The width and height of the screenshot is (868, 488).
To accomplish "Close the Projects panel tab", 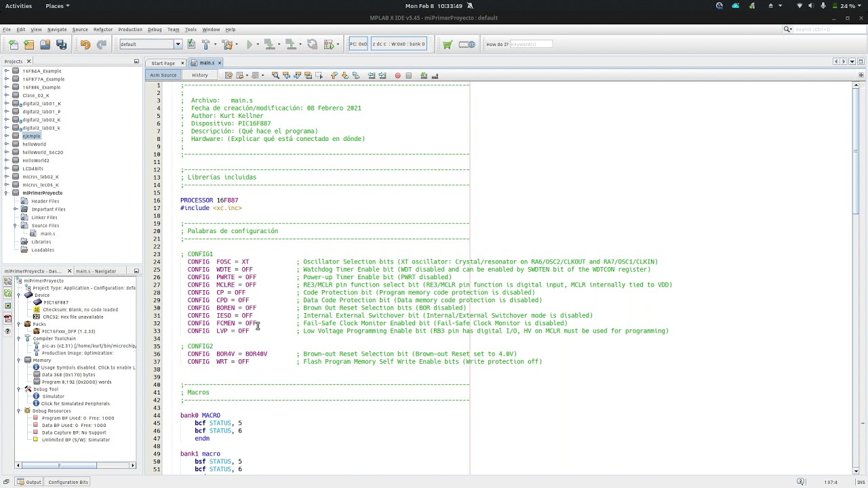I will [28, 62].
